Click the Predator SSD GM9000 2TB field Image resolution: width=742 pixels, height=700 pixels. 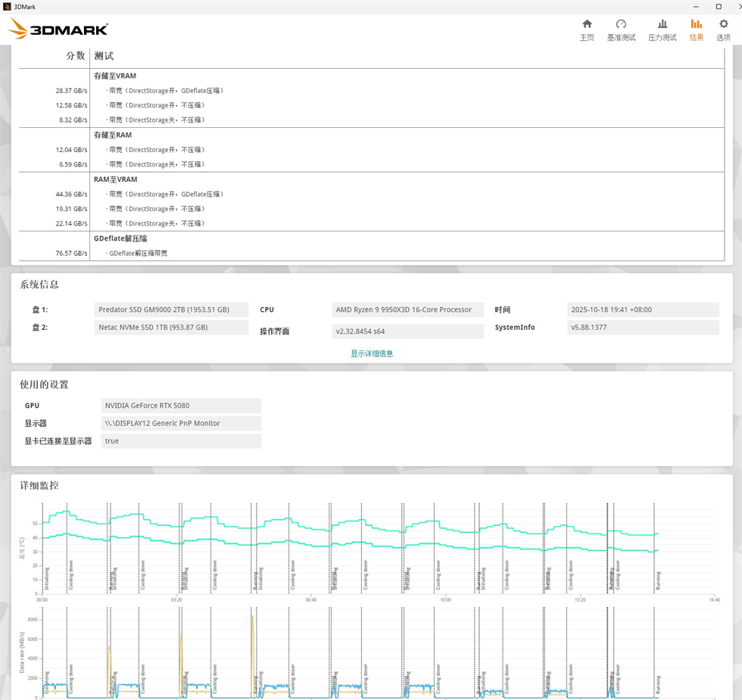pyautogui.click(x=172, y=310)
